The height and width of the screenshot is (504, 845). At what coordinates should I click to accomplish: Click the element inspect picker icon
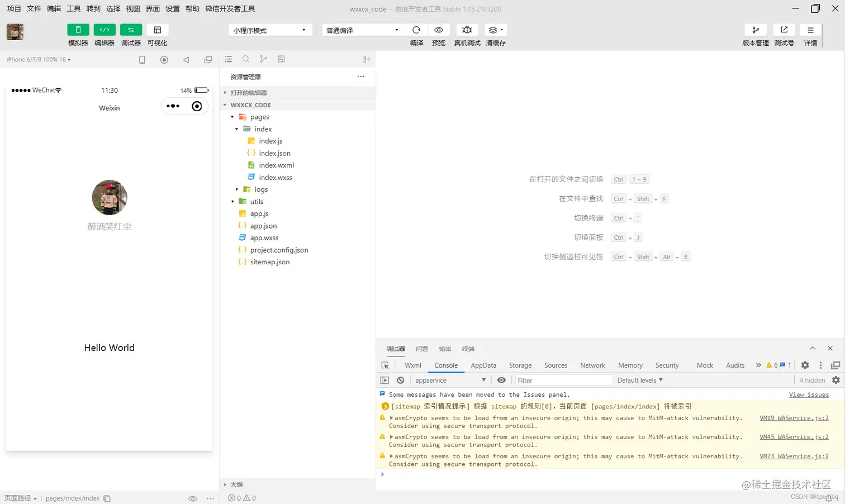click(x=385, y=365)
